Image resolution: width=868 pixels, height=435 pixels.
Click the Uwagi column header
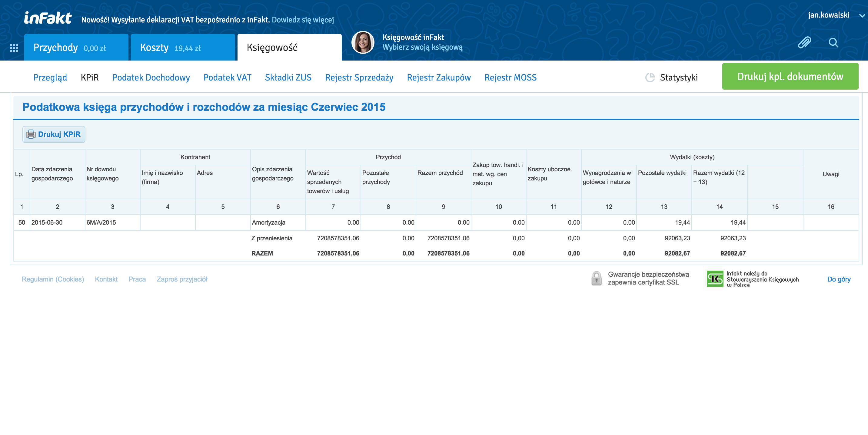point(831,174)
